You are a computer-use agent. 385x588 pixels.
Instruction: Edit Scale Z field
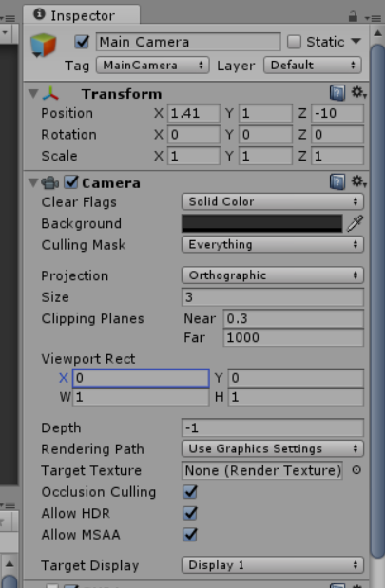tap(337, 156)
